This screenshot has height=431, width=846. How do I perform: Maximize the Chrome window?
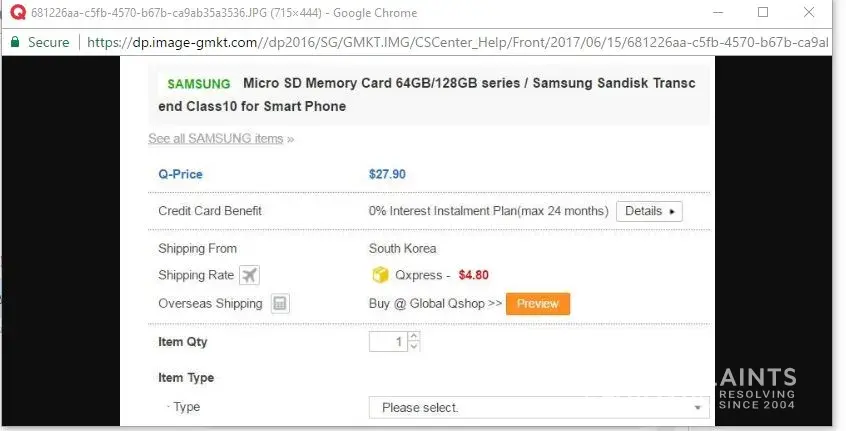(763, 13)
